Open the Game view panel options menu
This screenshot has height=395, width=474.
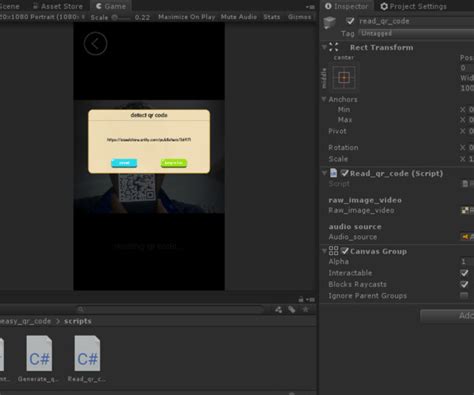click(x=310, y=6)
